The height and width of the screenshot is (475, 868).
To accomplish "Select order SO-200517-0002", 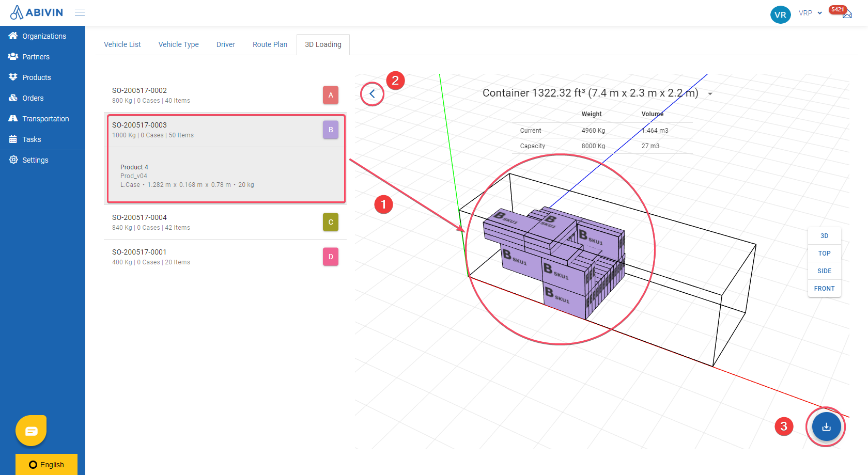I will tap(225, 95).
